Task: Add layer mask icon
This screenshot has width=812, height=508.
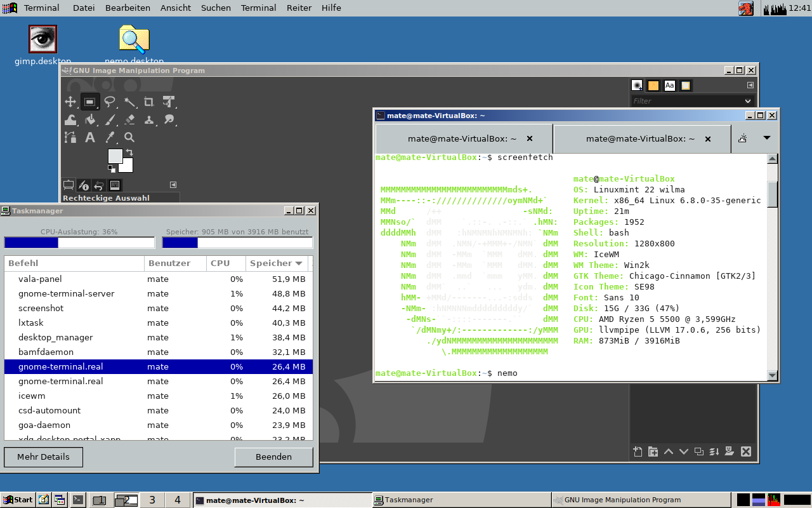Action: click(x=730, y=451)
